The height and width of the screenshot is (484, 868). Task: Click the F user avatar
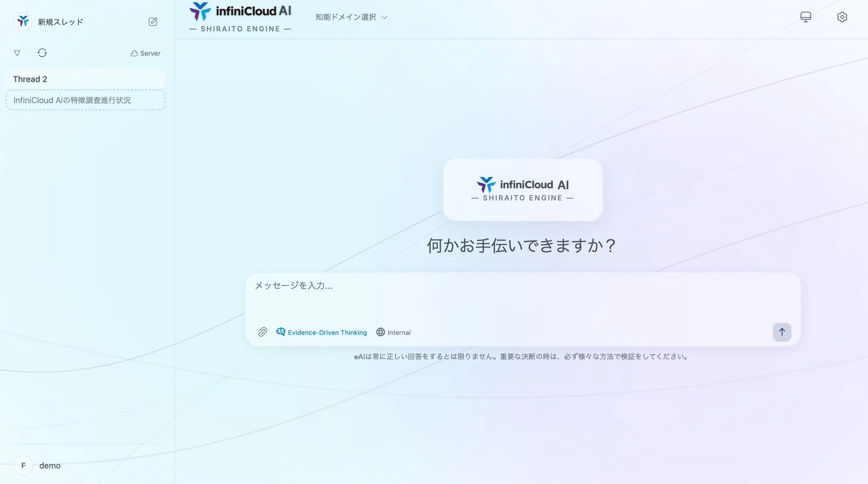coord(23,465)
